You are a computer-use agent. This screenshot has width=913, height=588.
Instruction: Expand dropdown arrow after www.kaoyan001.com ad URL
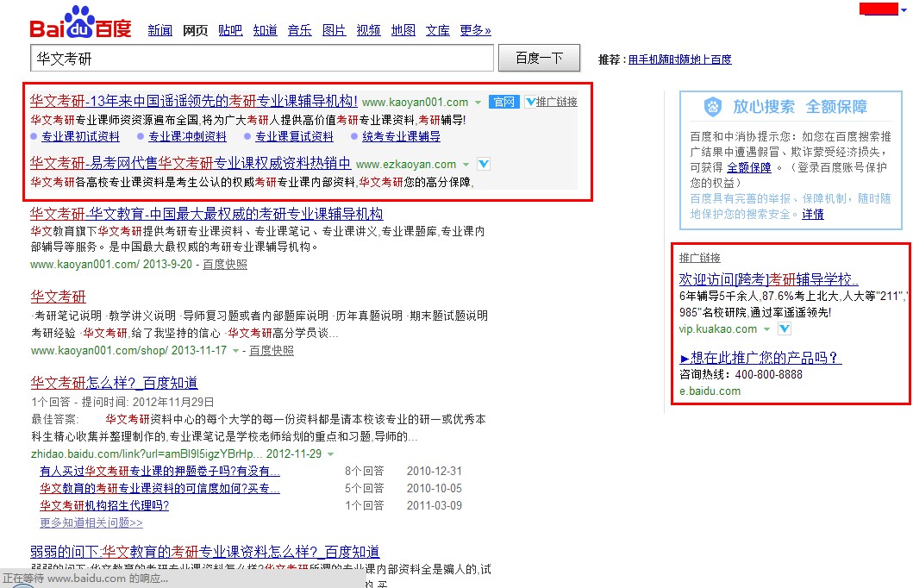[x=478, y=103]
